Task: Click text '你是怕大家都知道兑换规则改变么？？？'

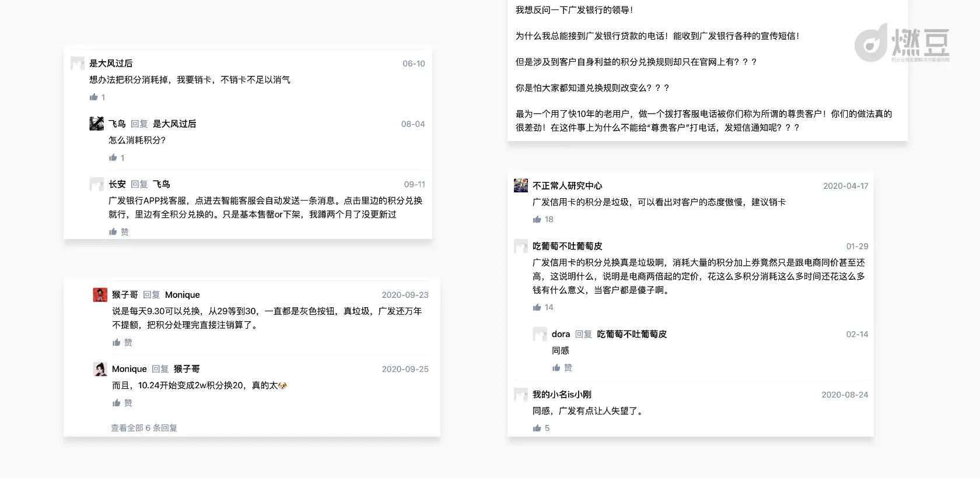Action: click(x=593, y=88)
